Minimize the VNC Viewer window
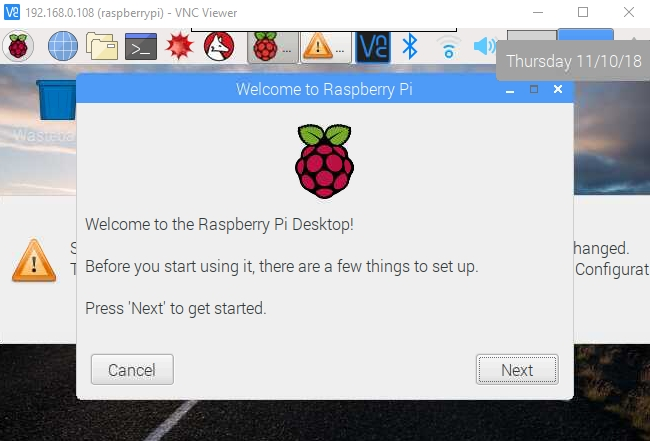The image size is (650, 441). [538, 12]
